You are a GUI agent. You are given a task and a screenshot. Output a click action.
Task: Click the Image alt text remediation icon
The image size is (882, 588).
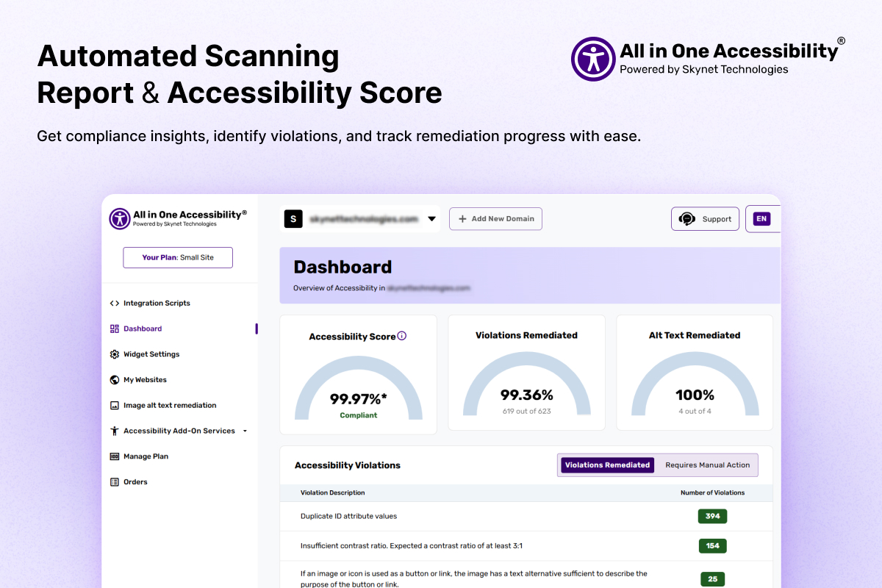click(x=115, y=406)
